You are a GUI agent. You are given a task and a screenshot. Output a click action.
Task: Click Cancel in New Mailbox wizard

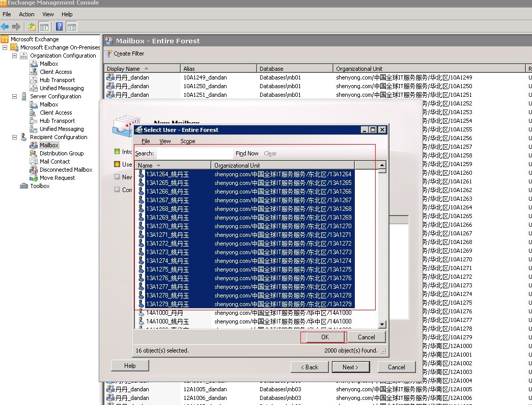click(x=396, y=367)
